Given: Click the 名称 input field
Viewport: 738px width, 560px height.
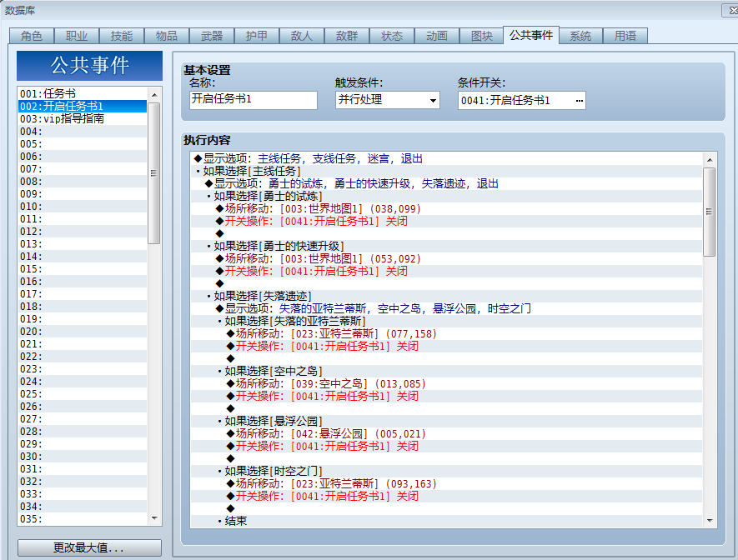Looking at the screenshot, I should 254,100.
